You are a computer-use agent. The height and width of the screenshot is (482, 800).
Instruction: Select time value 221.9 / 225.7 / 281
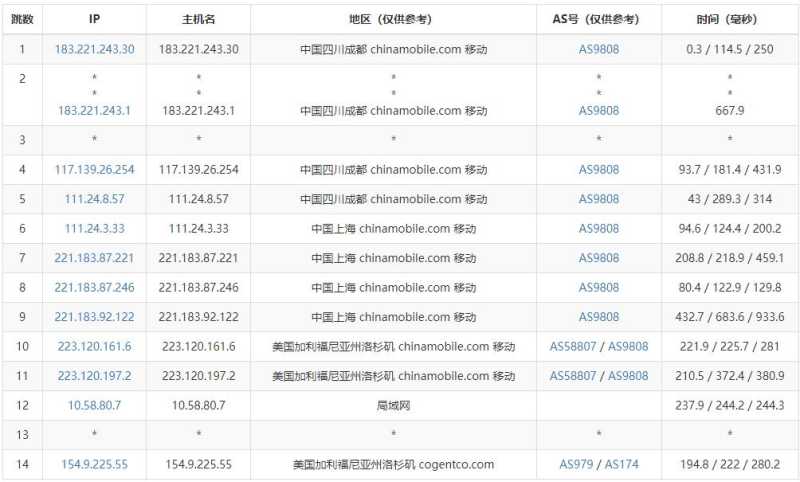coord(730,346)
